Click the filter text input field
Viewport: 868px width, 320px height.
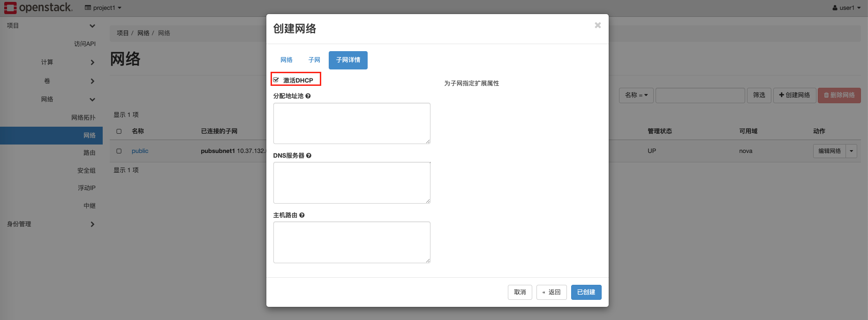click(700, 95)
